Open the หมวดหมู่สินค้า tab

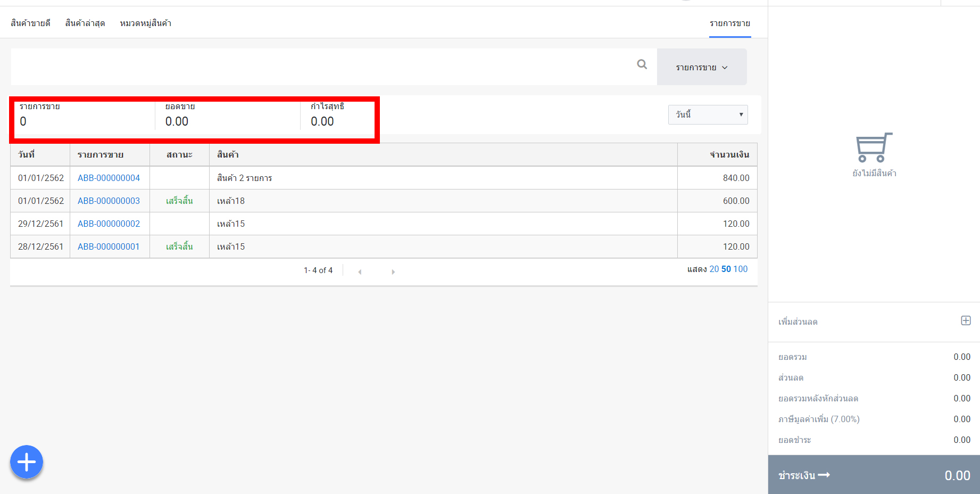tap(145, 23)
